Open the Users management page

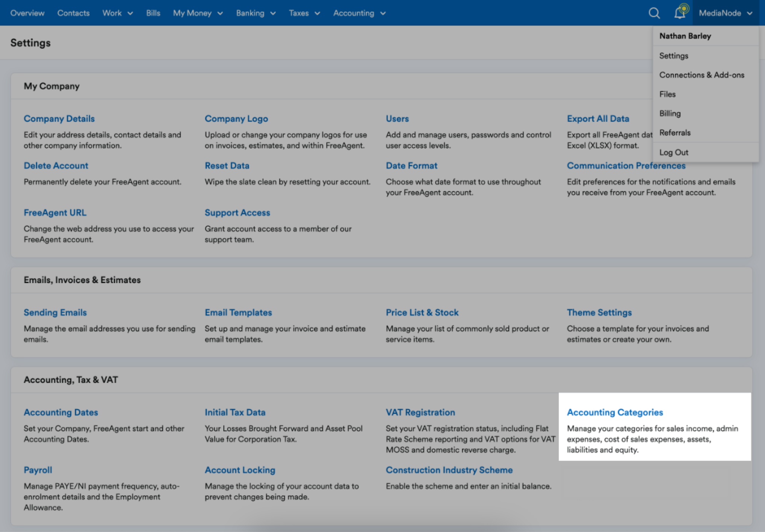[x=397, y=118]
